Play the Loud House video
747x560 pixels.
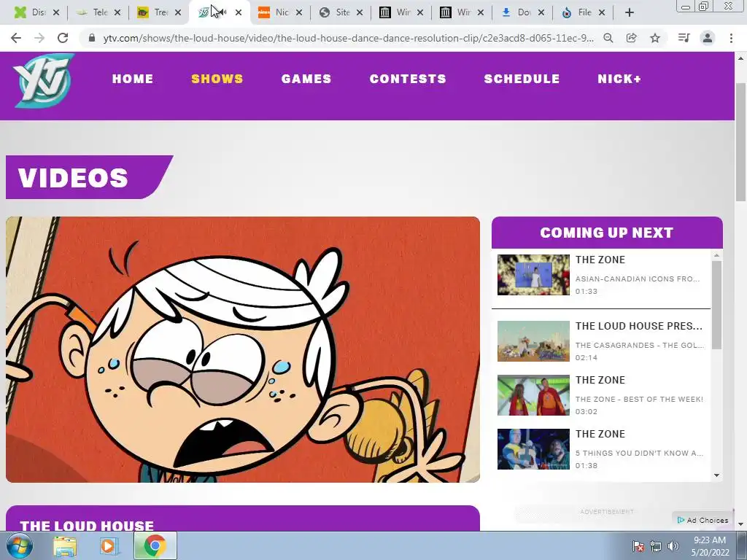point(242,349)
